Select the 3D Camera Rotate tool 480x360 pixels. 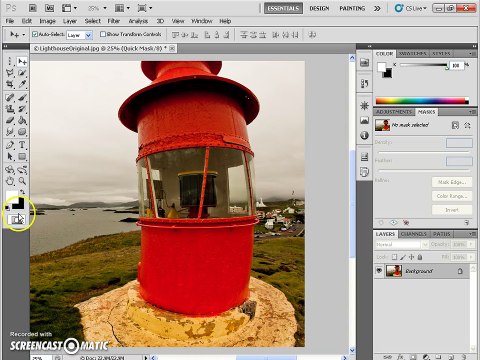(x=22, y=170)
